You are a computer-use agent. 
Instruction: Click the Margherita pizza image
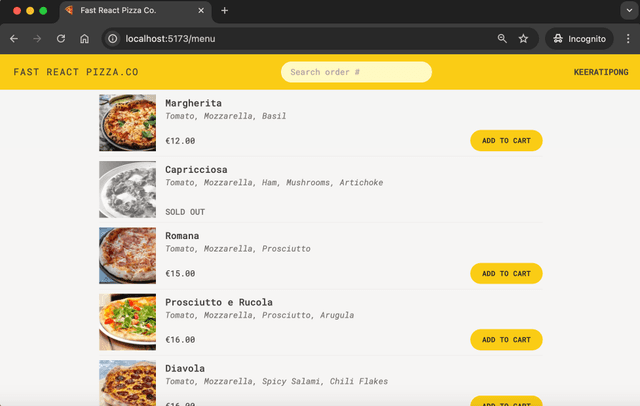pyautogui.click(x=127, y=123)
